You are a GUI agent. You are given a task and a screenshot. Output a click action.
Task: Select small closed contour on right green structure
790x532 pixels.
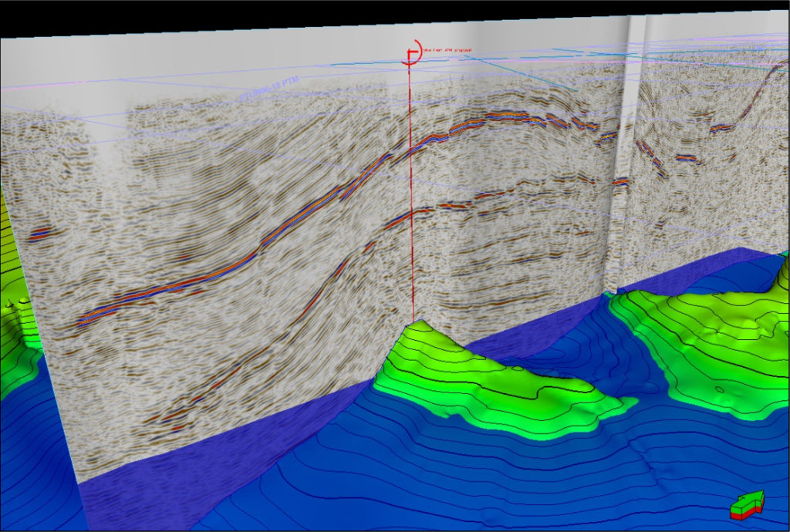[719, 389]
